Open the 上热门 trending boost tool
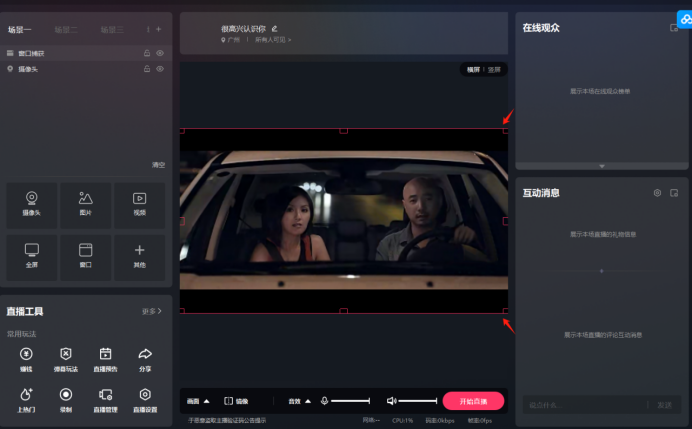The height and width of the screenshot is (429, 692). coord(26,400)
